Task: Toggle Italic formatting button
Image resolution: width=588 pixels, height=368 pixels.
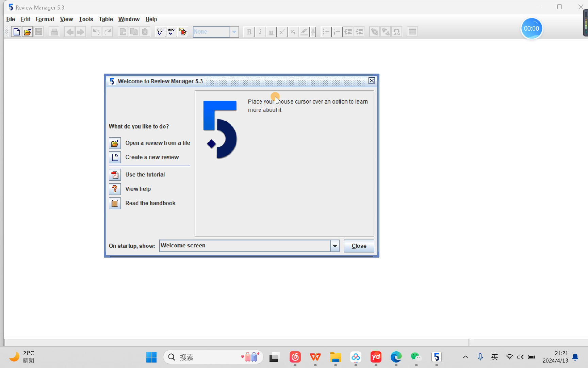Action: tap(260, 32)
